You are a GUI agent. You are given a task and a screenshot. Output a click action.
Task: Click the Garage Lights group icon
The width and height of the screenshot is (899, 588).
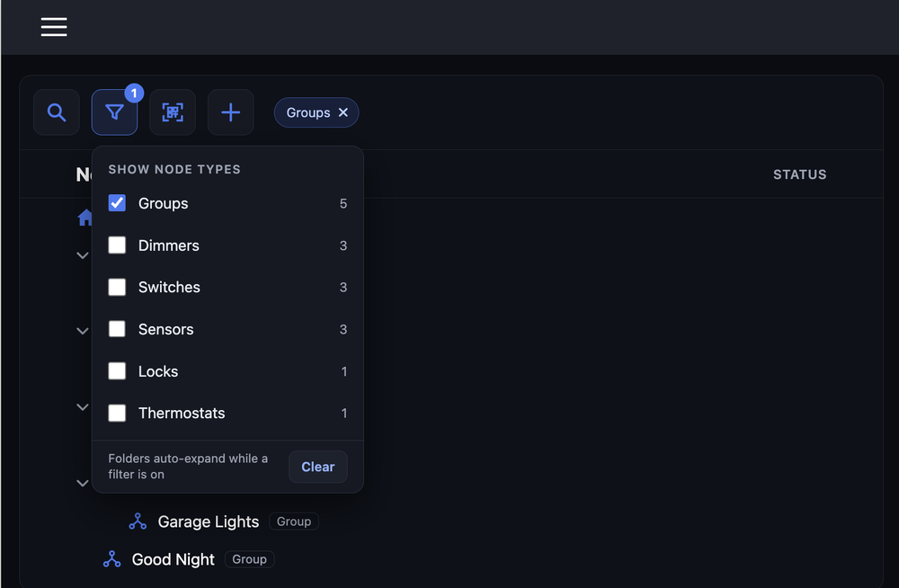coord(138,521)
